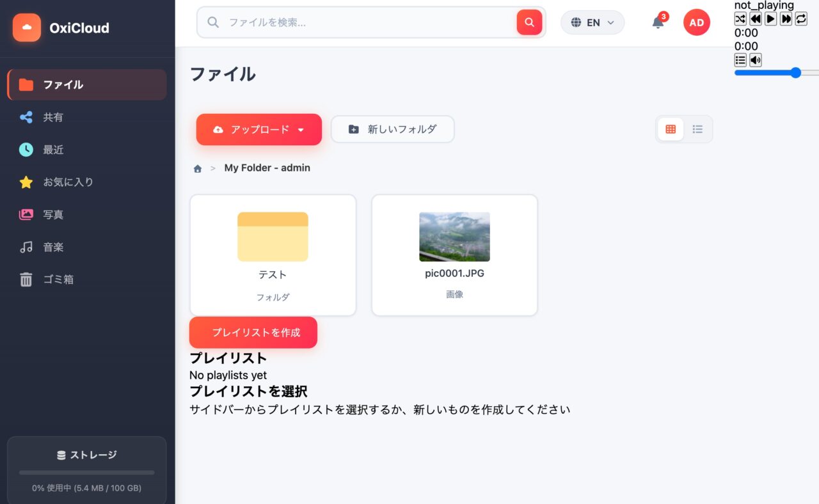Go to ゴミ箱 (Trash) in the sidebar
Viewport: 819px width, 504px height.
tap(58, 280)
